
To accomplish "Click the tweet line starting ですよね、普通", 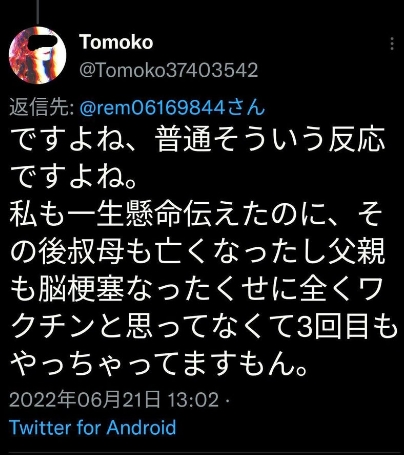I will pyautogui.click(x=198, y=139).
